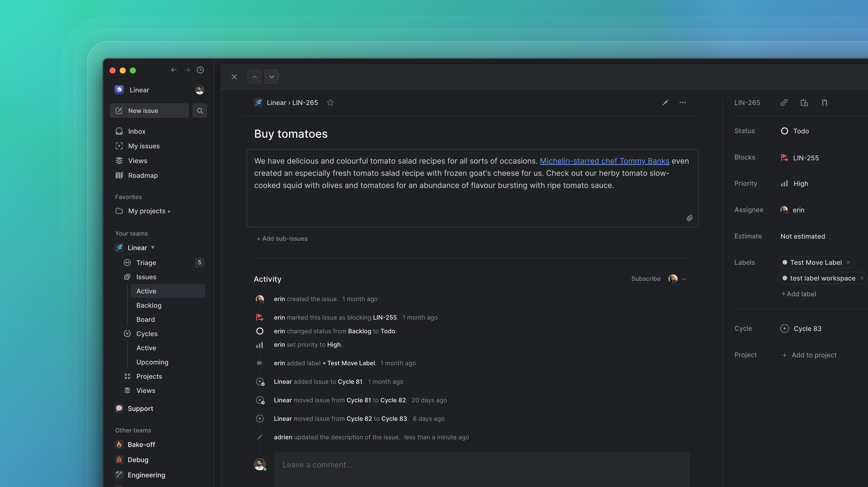Copy issue ID via clipboard icon
Image resolution: width=868 pixels, height=487 pixels.
coord(804,102)
